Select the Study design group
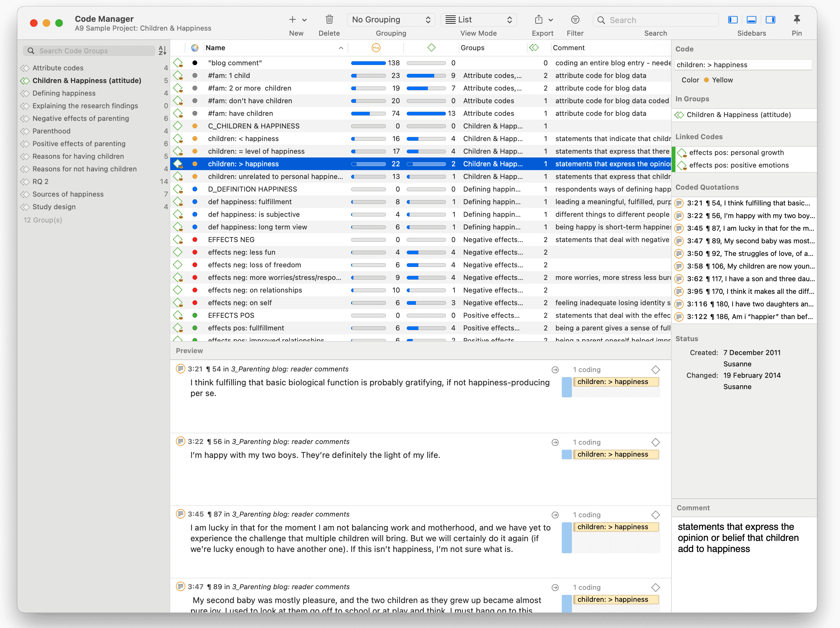The height and width of the screenshot is (628, 840). click(94, 207)
